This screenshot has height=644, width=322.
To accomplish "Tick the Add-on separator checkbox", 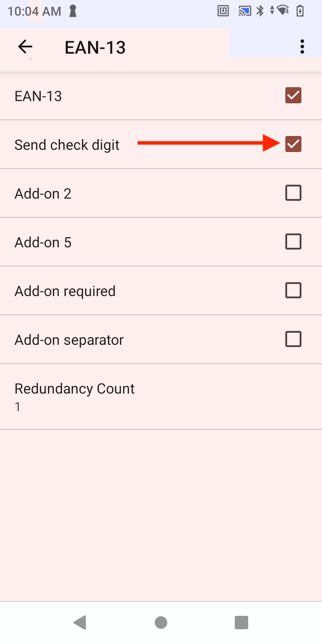I will pyautogui.click(x=293, y=339).
